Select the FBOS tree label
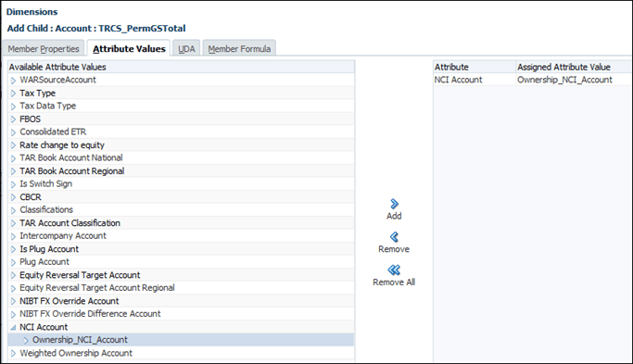633x364 pixels. tap(31, 119)
